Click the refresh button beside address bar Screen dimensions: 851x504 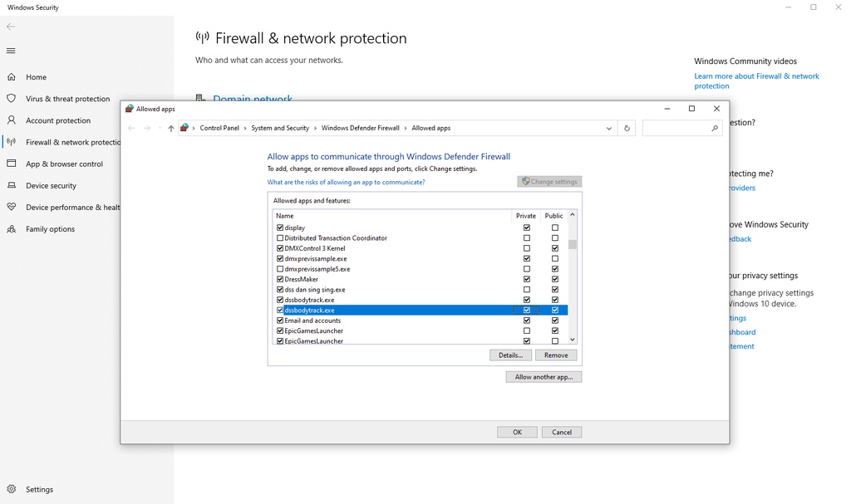(x=627, y=128)
